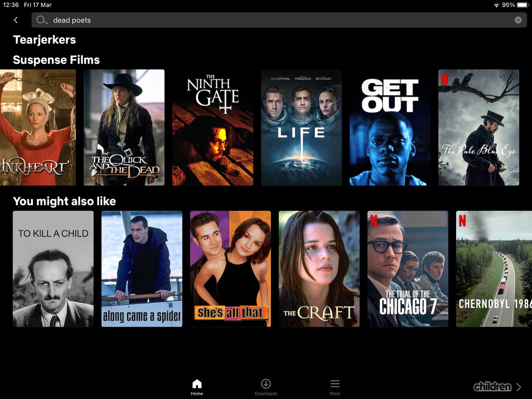Select the Downloads icon
Viewport: 532px width, 399px height.
tap(266, 384)
